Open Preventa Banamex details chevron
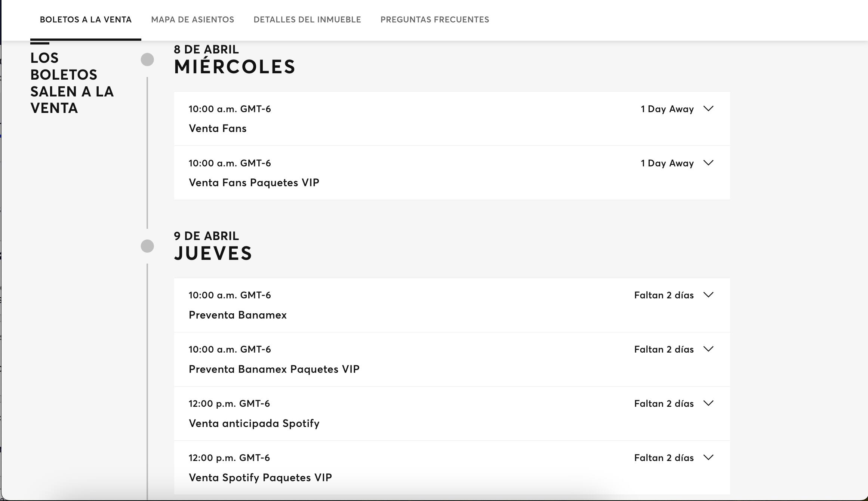 tap(708, 295)
